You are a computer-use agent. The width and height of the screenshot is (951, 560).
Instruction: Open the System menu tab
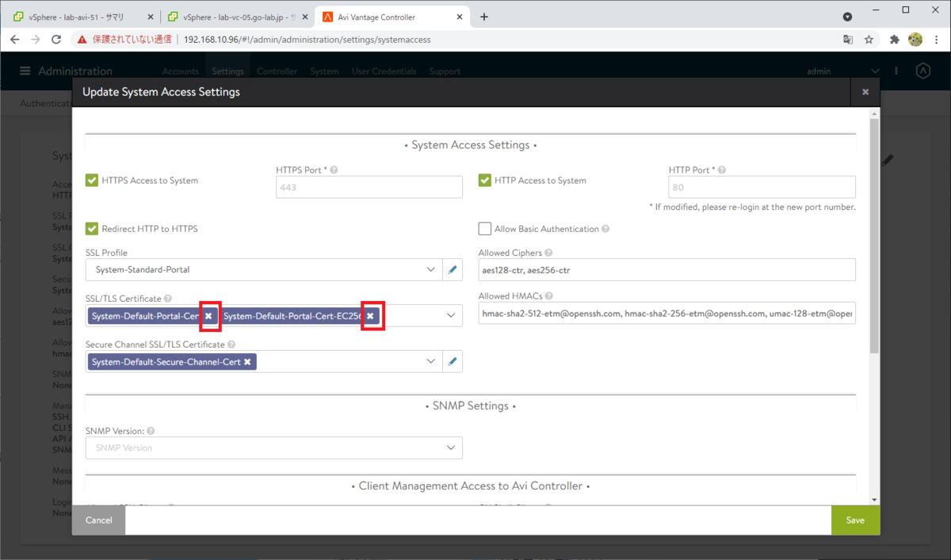[x=324, y=71]
